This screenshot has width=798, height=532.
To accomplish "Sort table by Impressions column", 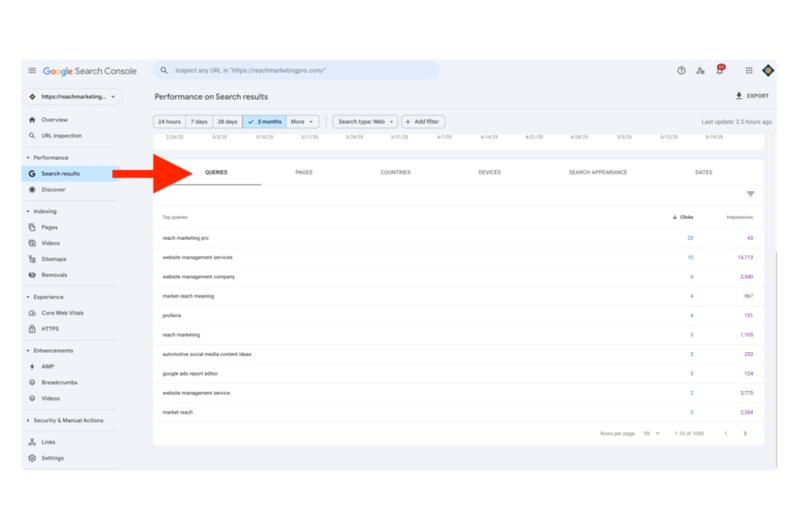I will [x=740, y=217].
